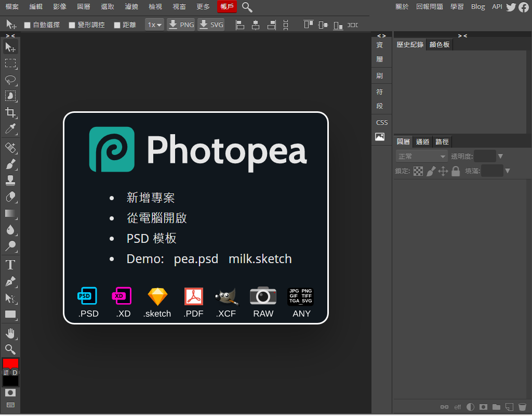Click the layer effects eff icon
The image size is (532, 416).
click(458, 407)
